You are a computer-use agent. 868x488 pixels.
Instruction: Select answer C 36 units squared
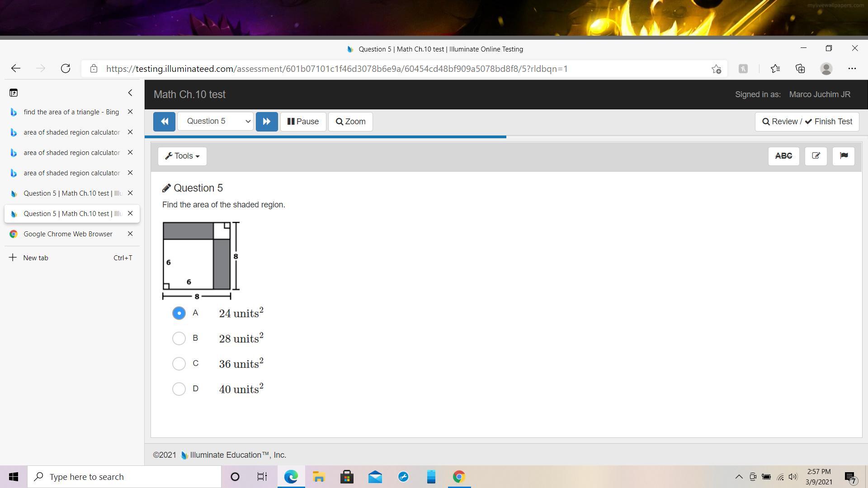click(179, 364)
